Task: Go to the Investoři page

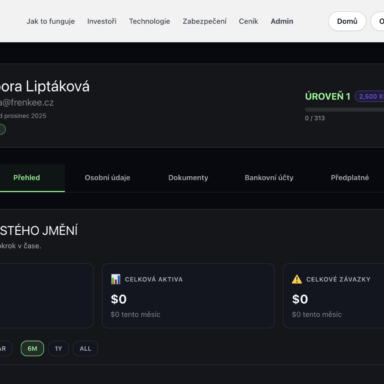Action: pyautogui.click(x=102, y=21)
